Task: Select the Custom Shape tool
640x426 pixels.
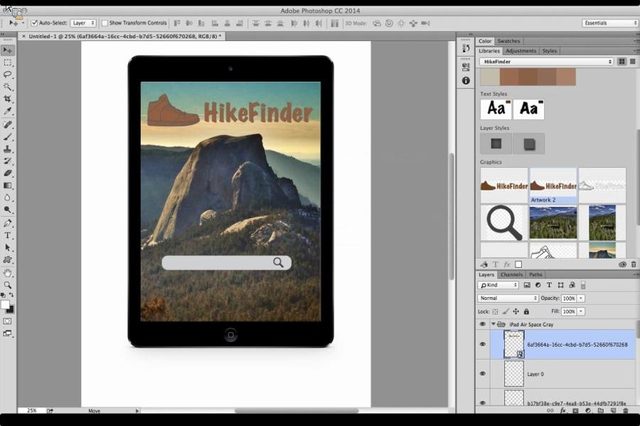Action: coord(7,260)
